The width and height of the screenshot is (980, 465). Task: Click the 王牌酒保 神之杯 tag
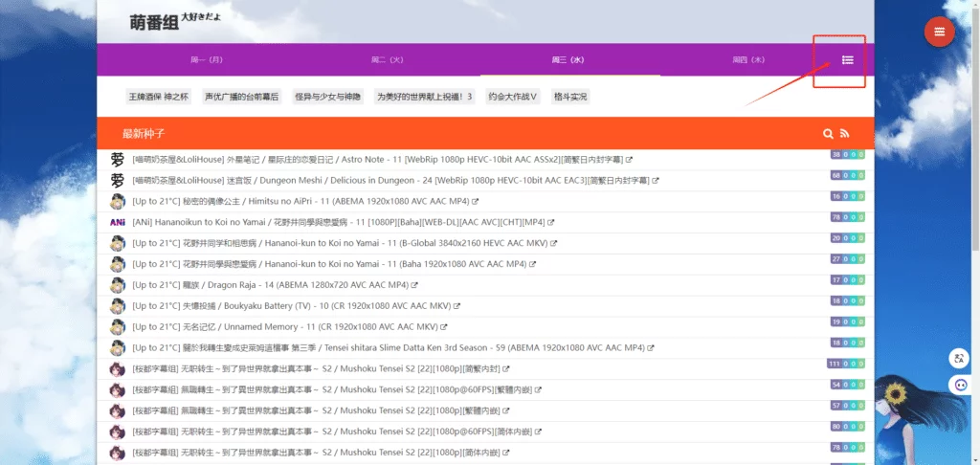(x=159, y=97)
